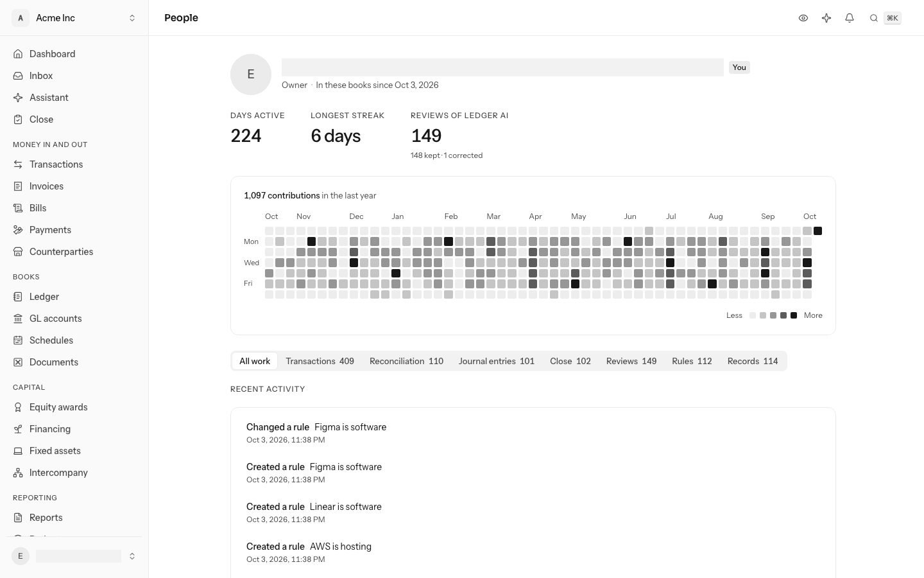Open search with the magnifier icon

click(873, 18)
